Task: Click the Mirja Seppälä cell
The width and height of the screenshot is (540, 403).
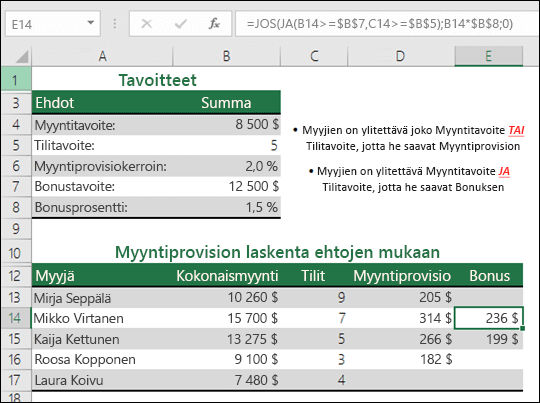Action: 102,298
